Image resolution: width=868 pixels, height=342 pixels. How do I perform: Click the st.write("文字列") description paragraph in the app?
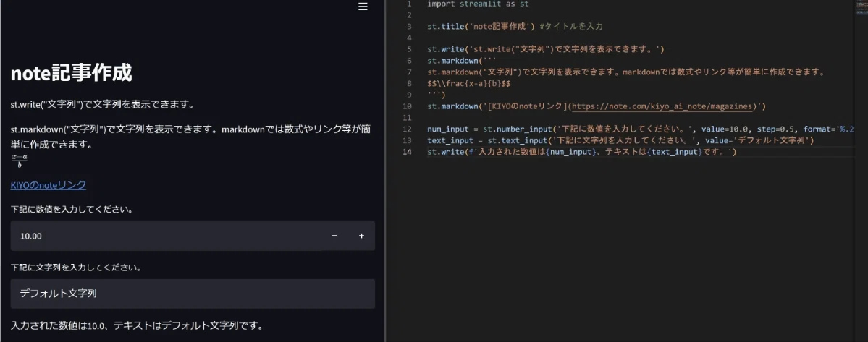102,104
